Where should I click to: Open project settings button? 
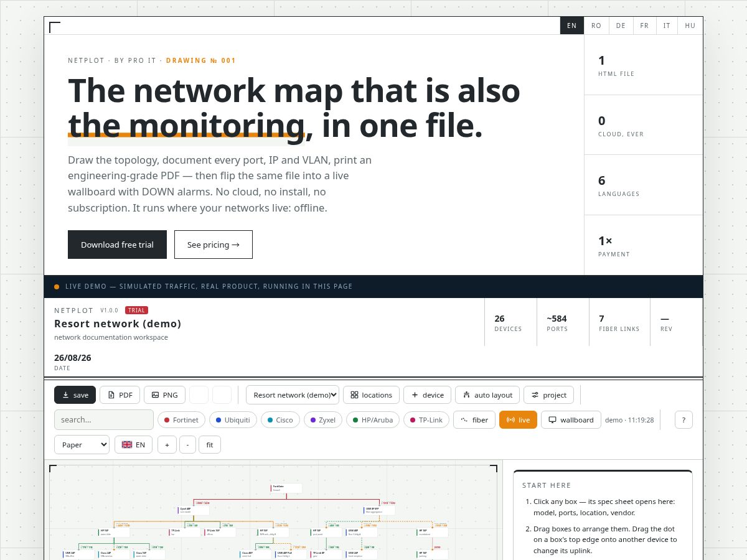click(x=548, y=395)
